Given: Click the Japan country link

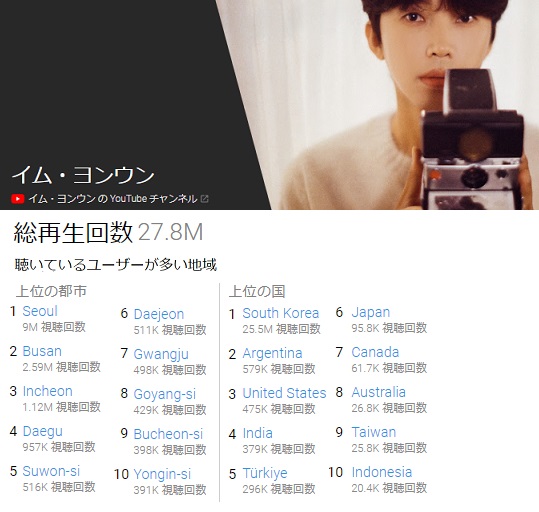Looking at the screenshot, I should 371,313.
